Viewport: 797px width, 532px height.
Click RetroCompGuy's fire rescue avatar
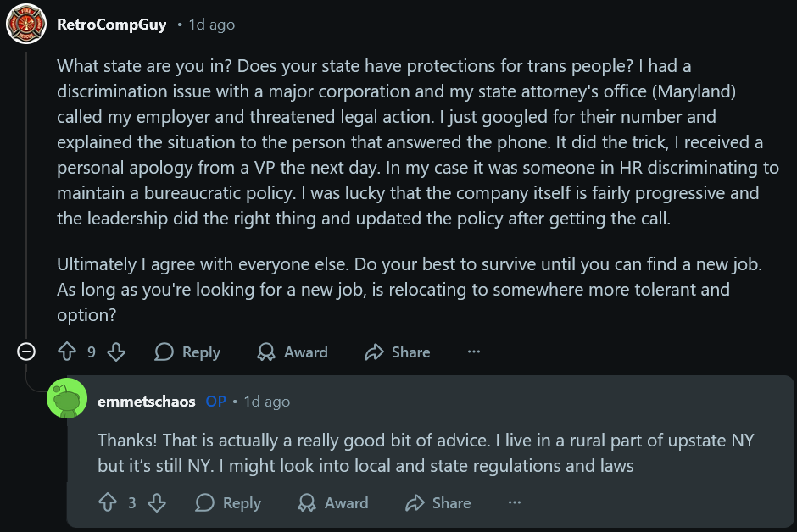(x=26, y=24)
